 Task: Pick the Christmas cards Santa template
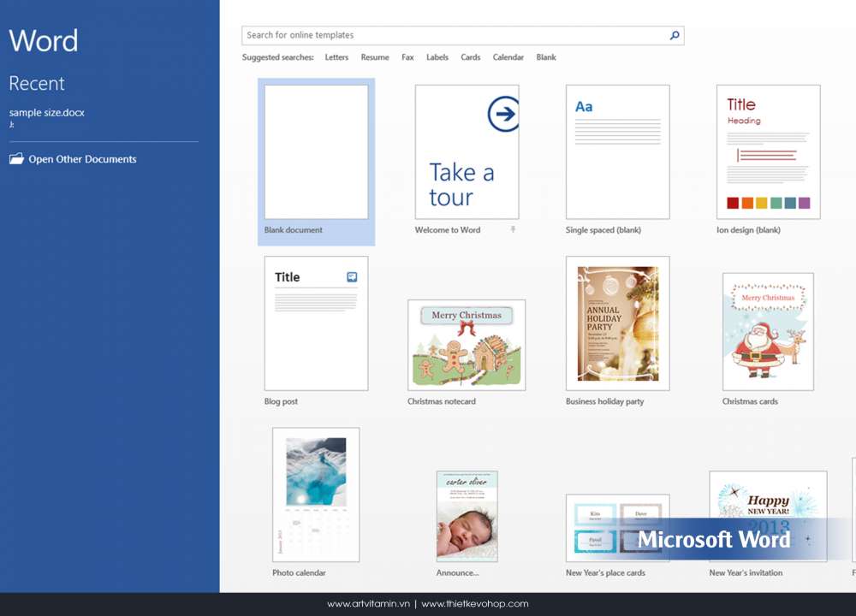pos(768,332)
